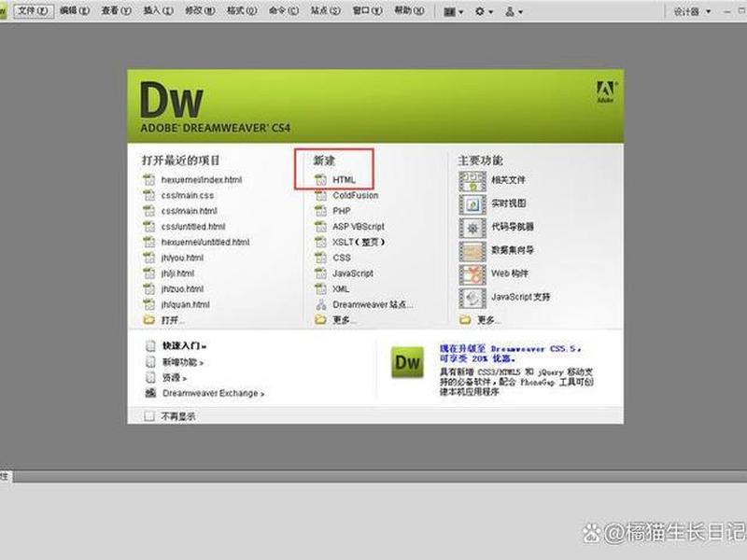The width and height of the screenshot is (747, 560).
Task: Click the 相关文件 feature icon
Action: point(472,181)
